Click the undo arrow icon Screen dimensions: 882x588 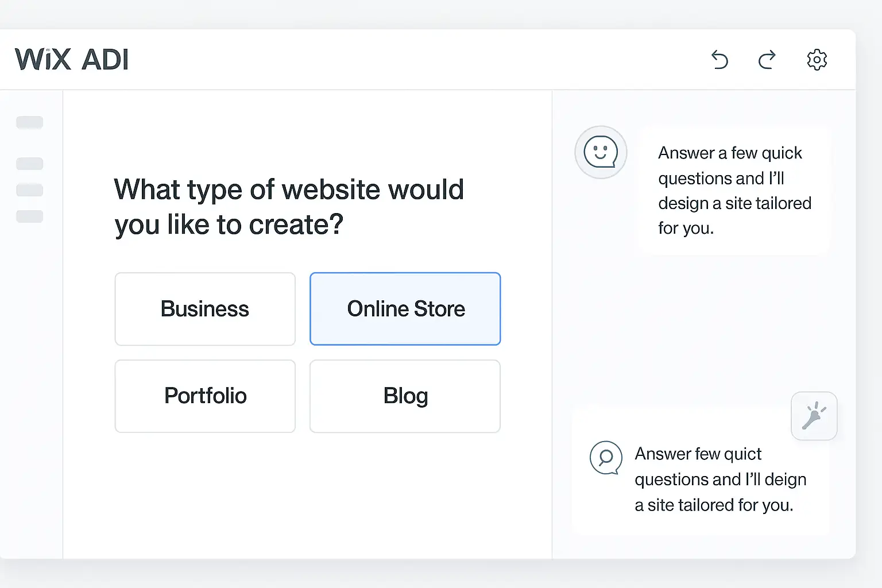click(x=719, y=60)
